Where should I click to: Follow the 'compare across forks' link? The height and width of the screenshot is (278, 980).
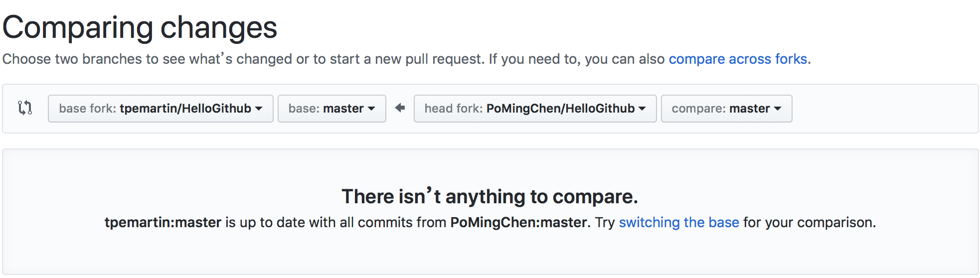[738, 59]
